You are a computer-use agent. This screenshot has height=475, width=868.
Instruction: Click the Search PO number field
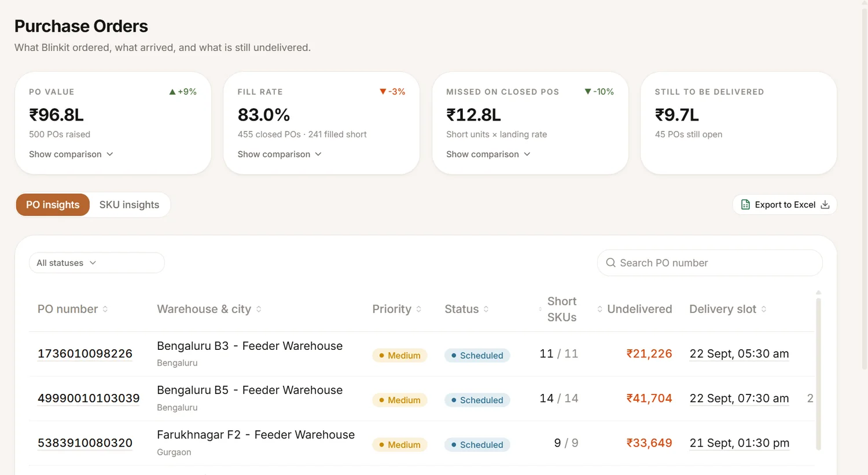pos(710,263)
